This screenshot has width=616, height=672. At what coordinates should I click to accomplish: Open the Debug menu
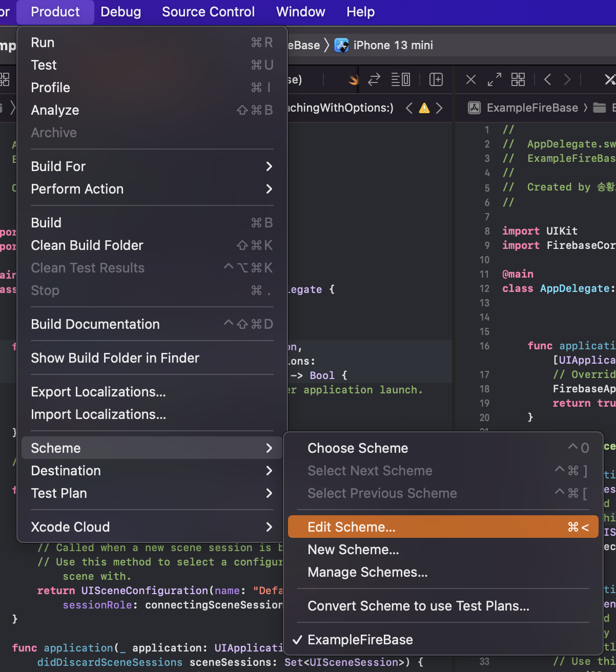click(x=121, y=12)
